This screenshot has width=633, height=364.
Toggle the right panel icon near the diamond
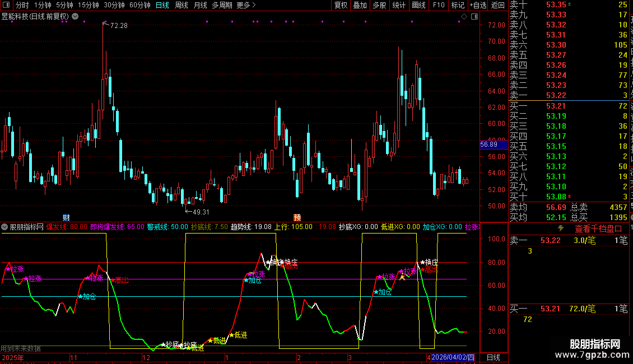[x=473, y=17]
